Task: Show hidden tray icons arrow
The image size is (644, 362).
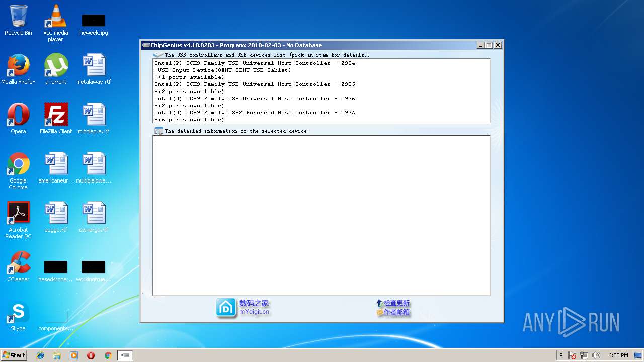Action: (x=561, y=355)
